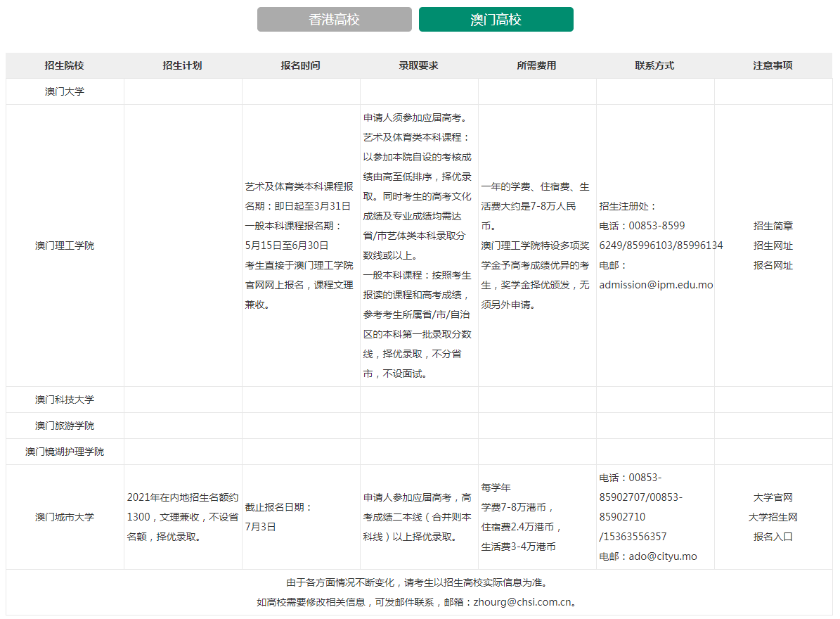This screenshot has width=840, height=619.
Task: Click the 联系方式 column header
Action: click(x=654, y=65)
